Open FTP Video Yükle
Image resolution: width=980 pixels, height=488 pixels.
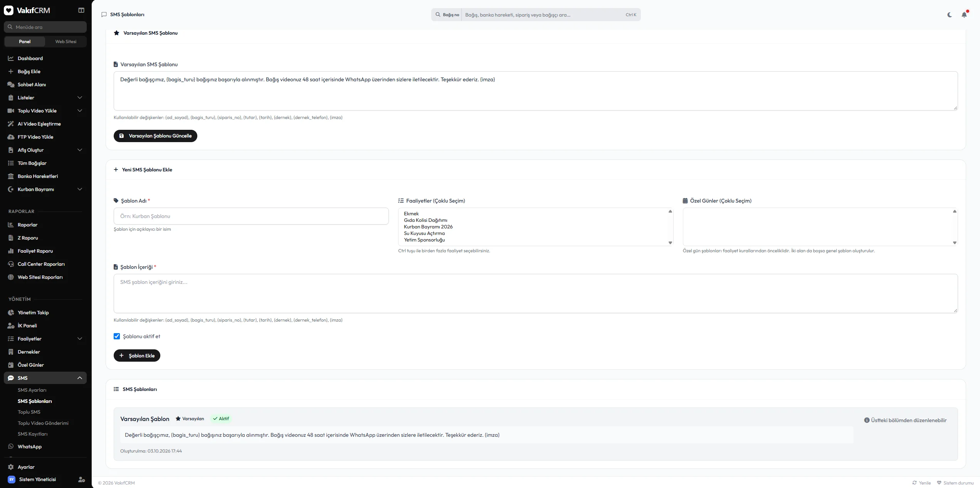[x=45, y=137]
